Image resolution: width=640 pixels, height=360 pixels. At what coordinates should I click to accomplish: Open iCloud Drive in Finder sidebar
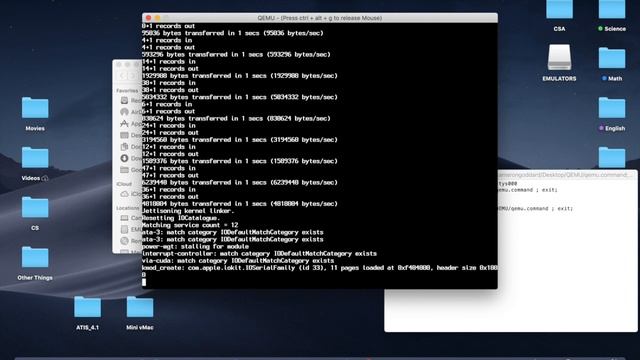coord(131,194)
